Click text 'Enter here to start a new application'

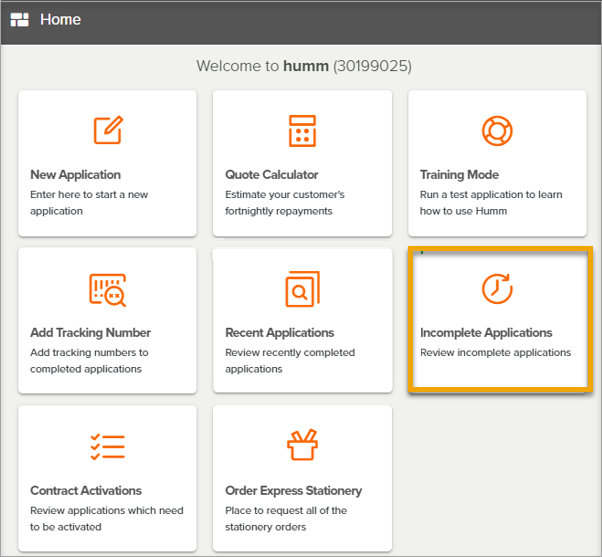tap(89, 203)
